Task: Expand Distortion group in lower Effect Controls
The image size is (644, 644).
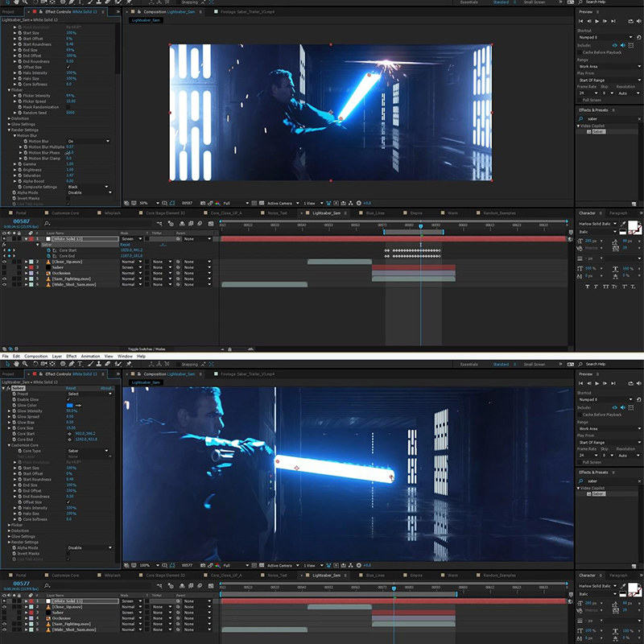Action: pyautogui.click(x=9, y=530)
